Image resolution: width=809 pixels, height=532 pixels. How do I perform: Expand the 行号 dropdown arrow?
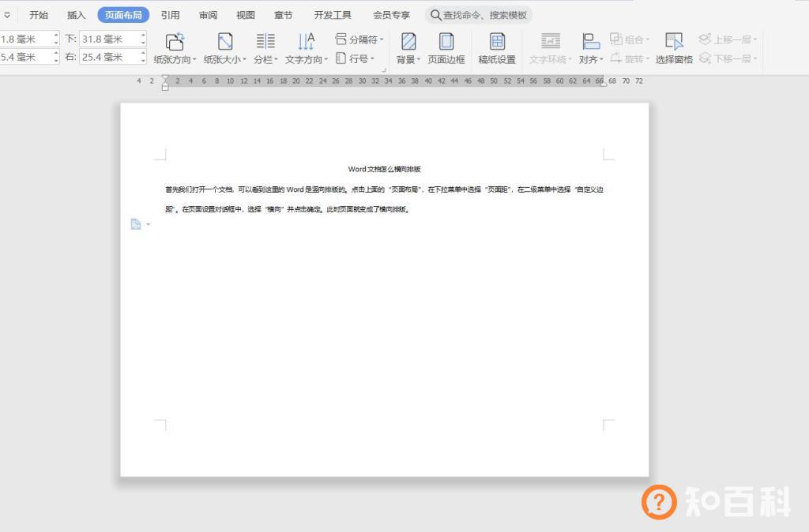[372, 58]
